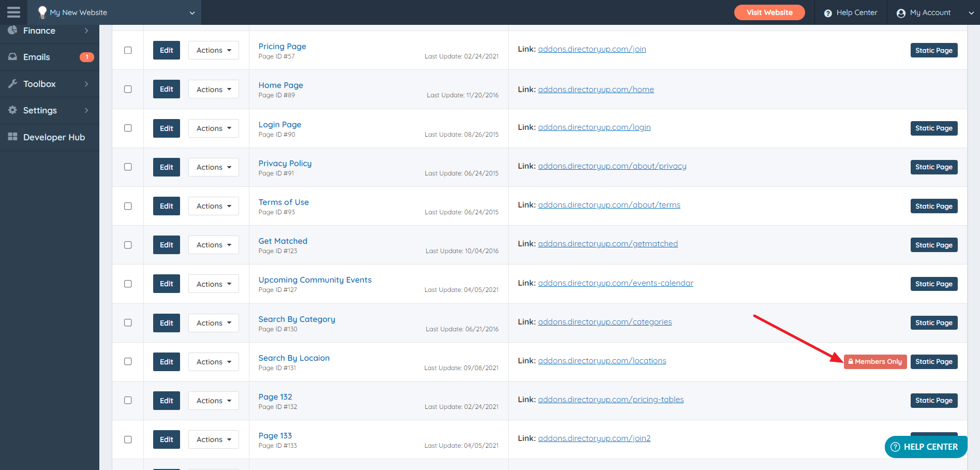Check the Search By Category row checkbox
Viewport: 980px width, 470px height.
point(128,322)
